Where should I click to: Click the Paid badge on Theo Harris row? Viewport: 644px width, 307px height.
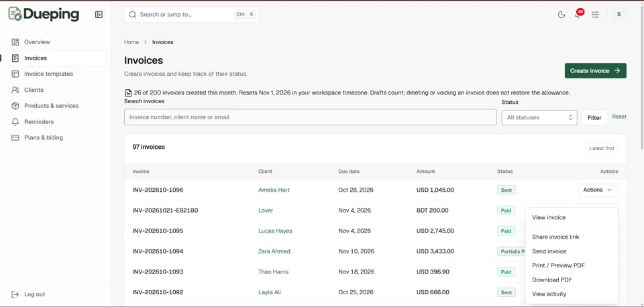click(506, 271)
